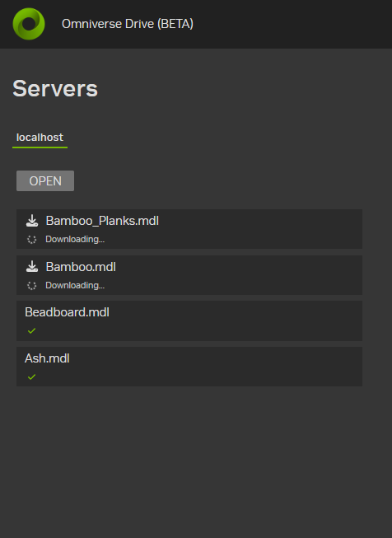This screenshot has height=538, width=392.
Task: Click Downloading status text for Bamboo_Planks.mdl
Action: [x=75, y=239]
